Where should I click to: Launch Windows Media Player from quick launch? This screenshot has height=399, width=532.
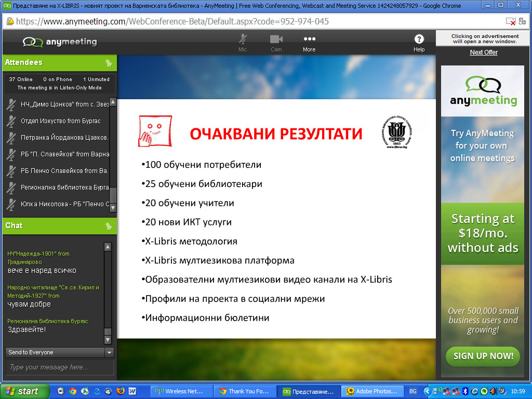(x=60, y=391)
